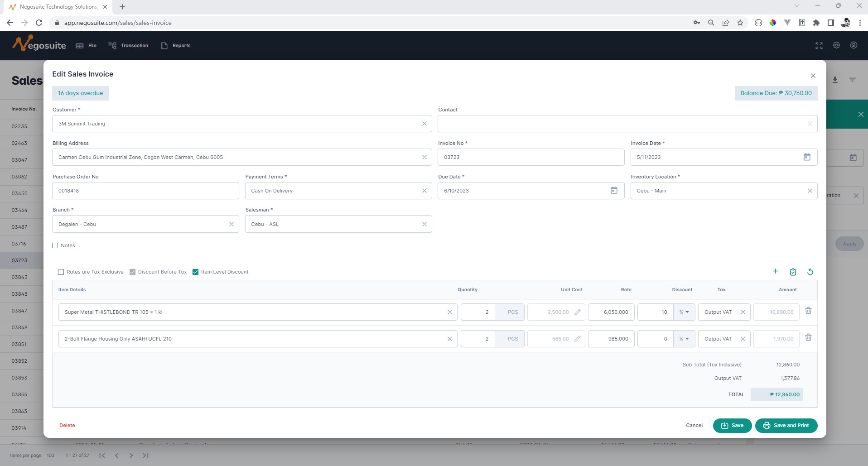This screenshot has height=466, width=868.
Task: Open the Transaction menu
Action: tap(129, 46)
